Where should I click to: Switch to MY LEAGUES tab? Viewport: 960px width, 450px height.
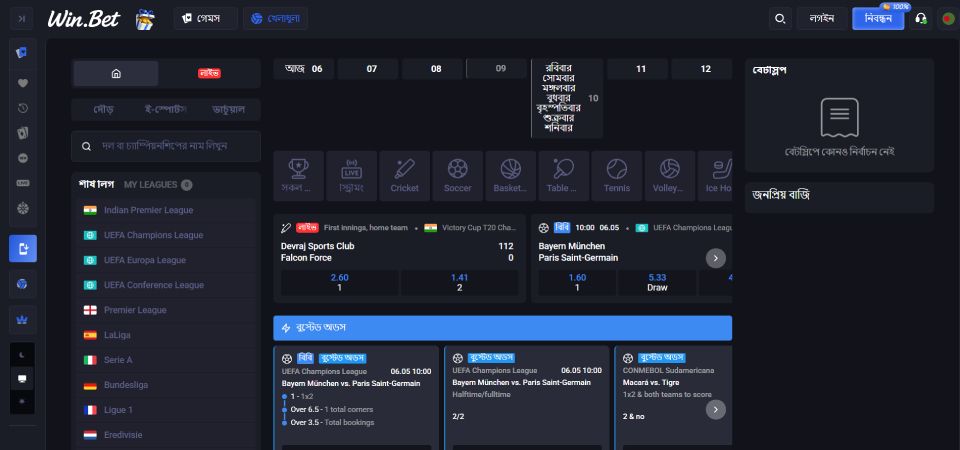pos(158,184)
